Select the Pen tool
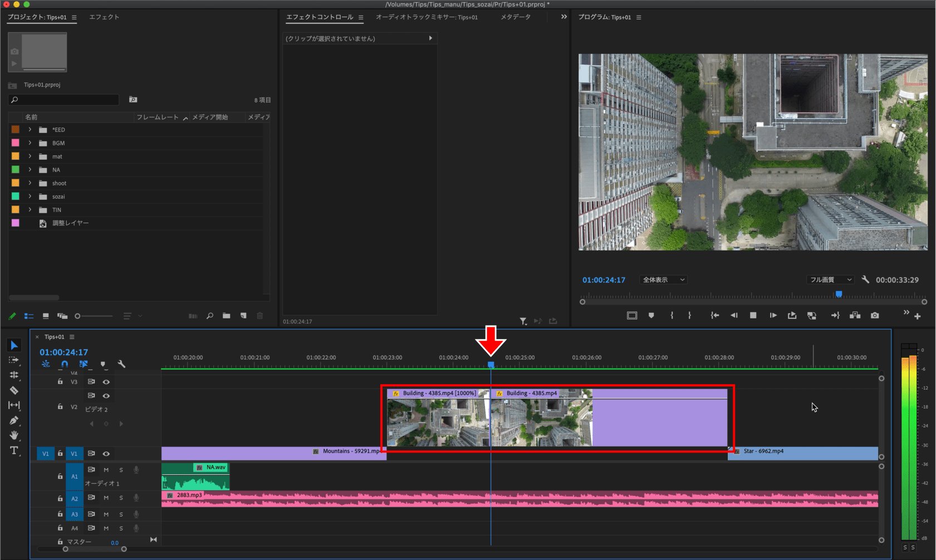Screen dimensions: 936x560 pyautogui.click(x=14, y=420)
